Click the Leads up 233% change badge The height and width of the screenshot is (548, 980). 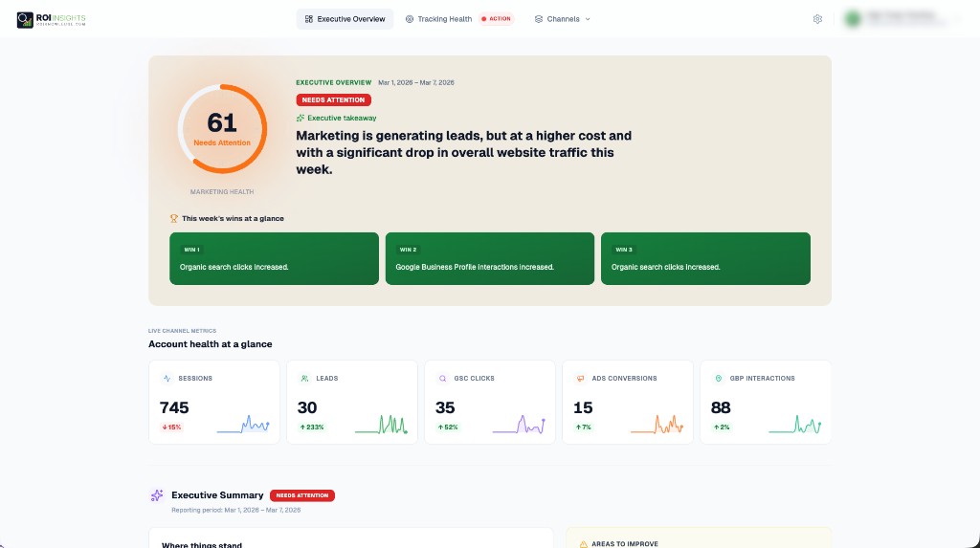pos(312,427)
